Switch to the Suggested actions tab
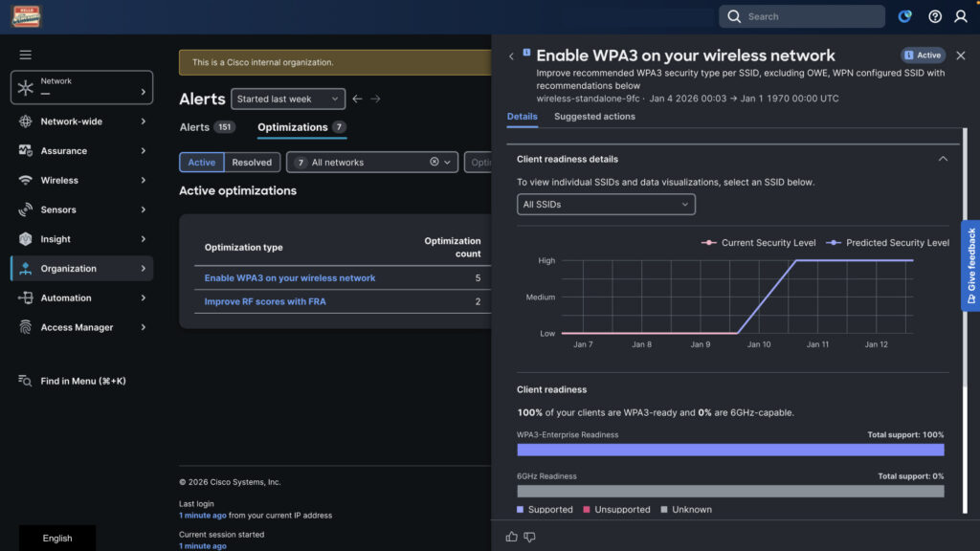 (594, 117)
